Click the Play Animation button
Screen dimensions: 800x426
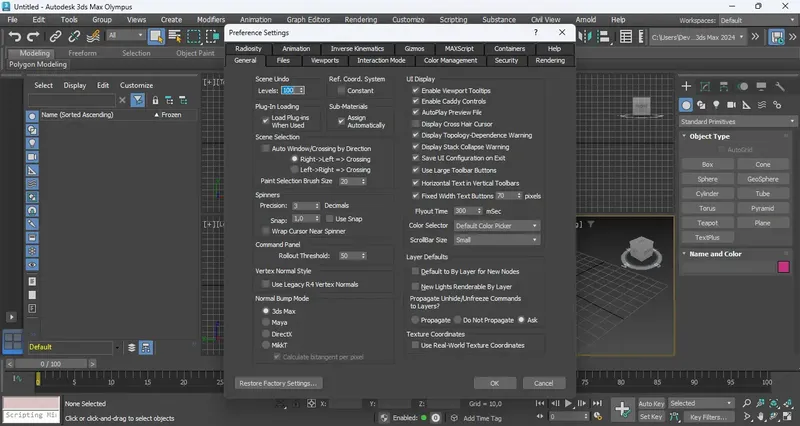[568, 403]
